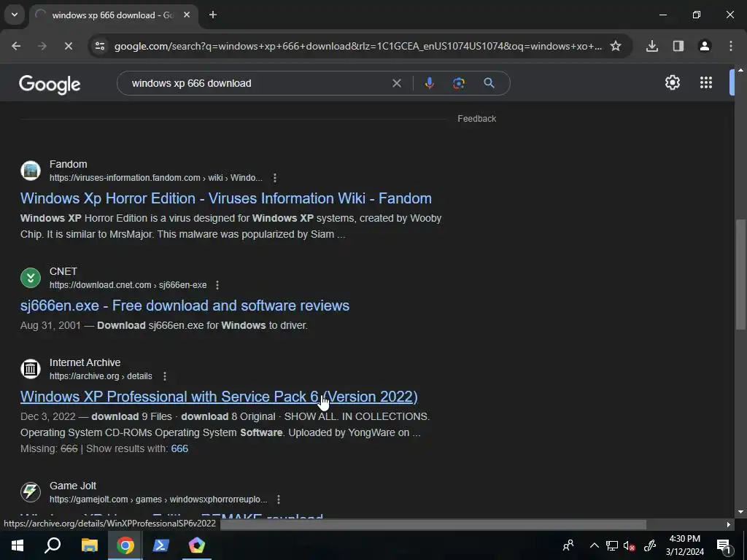Open Google apps grid
This screenshot has width=747, height=560.
click(706, 83)
